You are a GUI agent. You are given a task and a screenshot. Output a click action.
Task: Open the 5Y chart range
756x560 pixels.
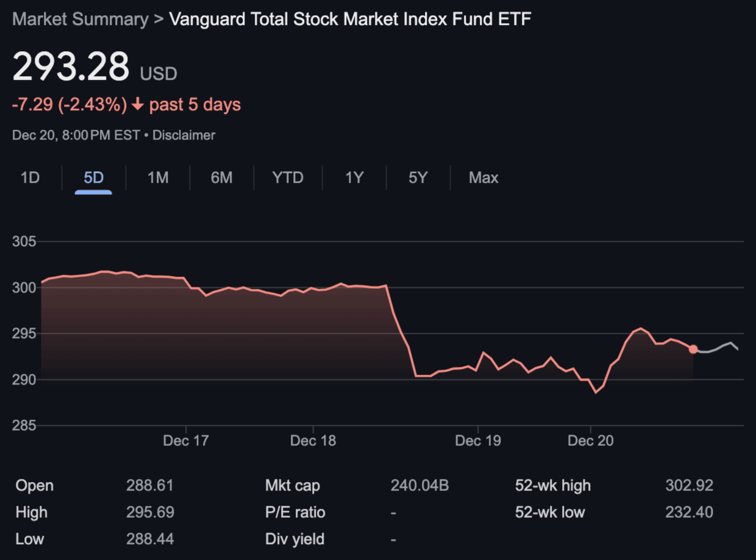[x=418, y=178]
